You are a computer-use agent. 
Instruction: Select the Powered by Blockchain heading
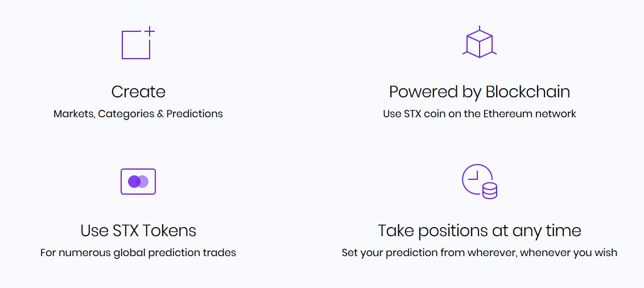(x=480, y=92)
